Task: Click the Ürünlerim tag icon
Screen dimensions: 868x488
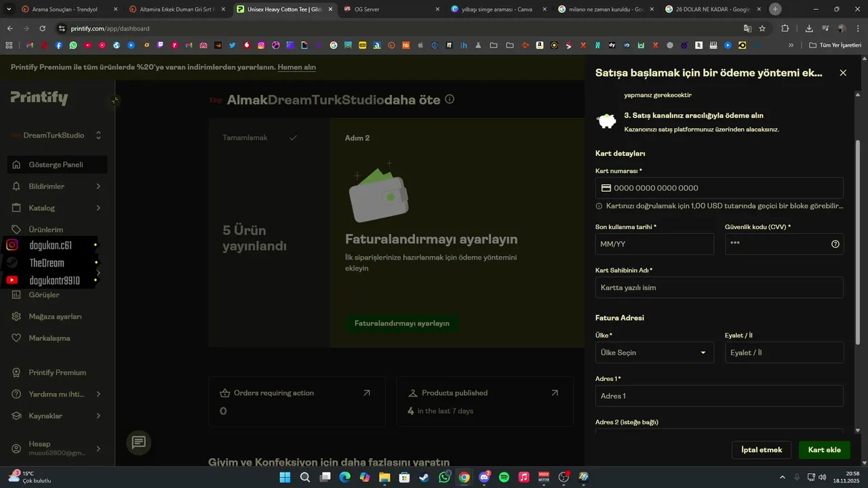Action: (x=16, y=230)
